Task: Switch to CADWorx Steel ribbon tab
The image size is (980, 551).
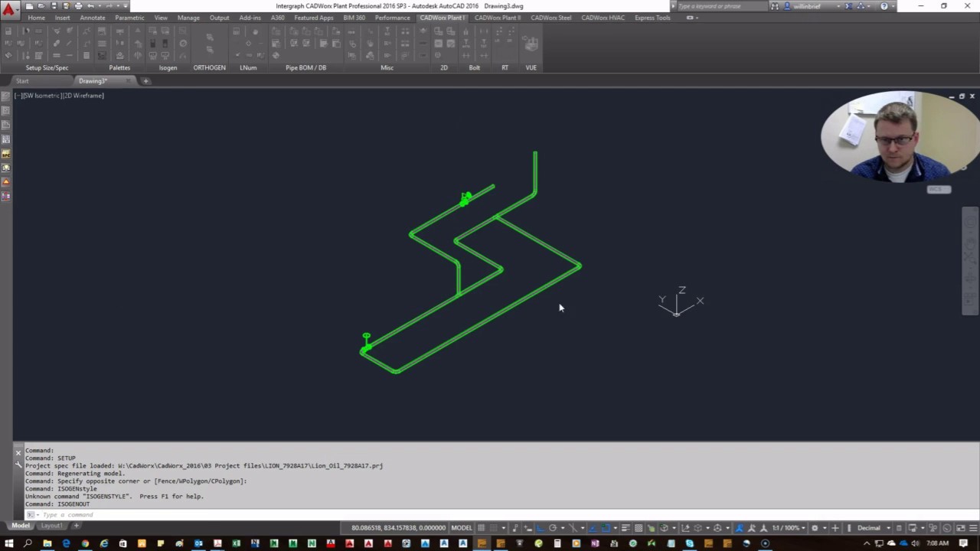Action: pyautogui.click(x=551, y=18)
